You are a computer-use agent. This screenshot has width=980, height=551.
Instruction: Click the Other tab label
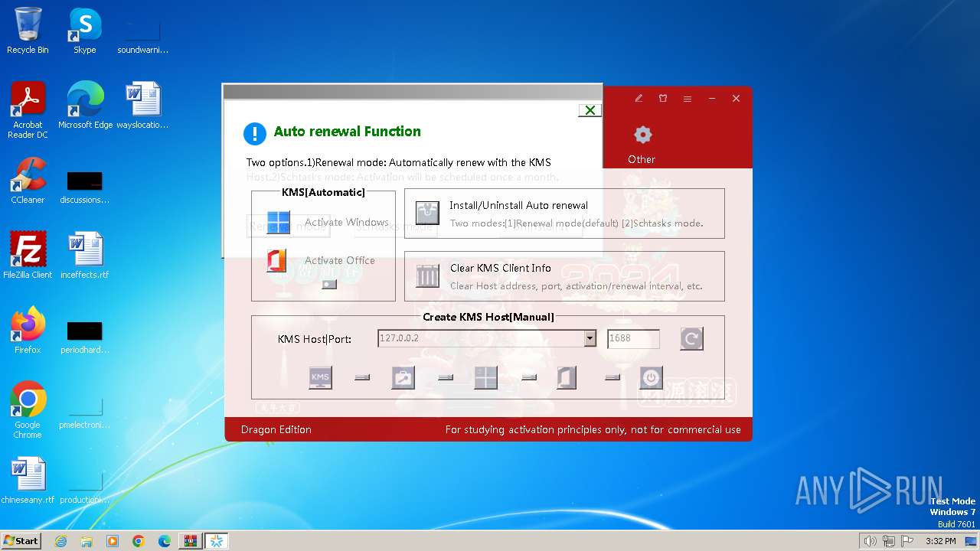(x=642, y=159)
